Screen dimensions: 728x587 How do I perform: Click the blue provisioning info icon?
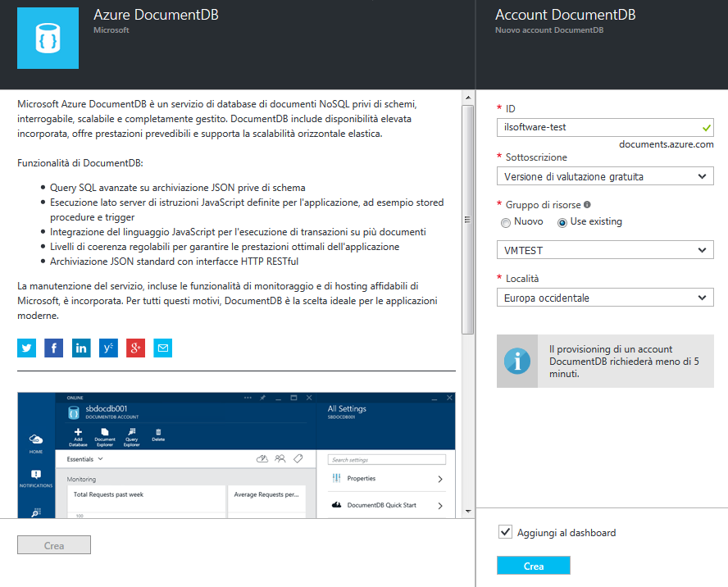(x=517, y=361)
